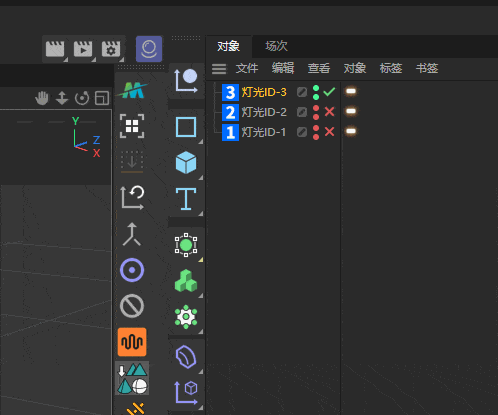The height and width of the screenshot is (415, 498).
Task: Click the green subdivision generator icon
Action: point(186,245)
